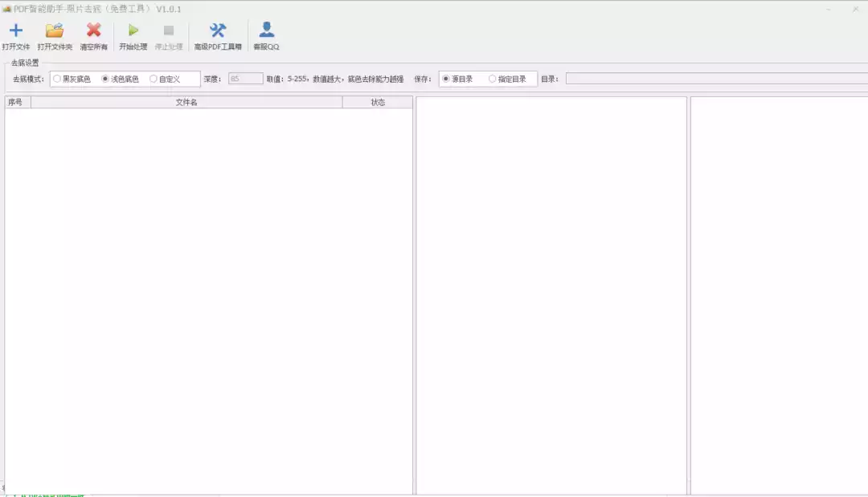Click the middle preview pane
This screenshot has width=868, height=497.
pos(551,295)
